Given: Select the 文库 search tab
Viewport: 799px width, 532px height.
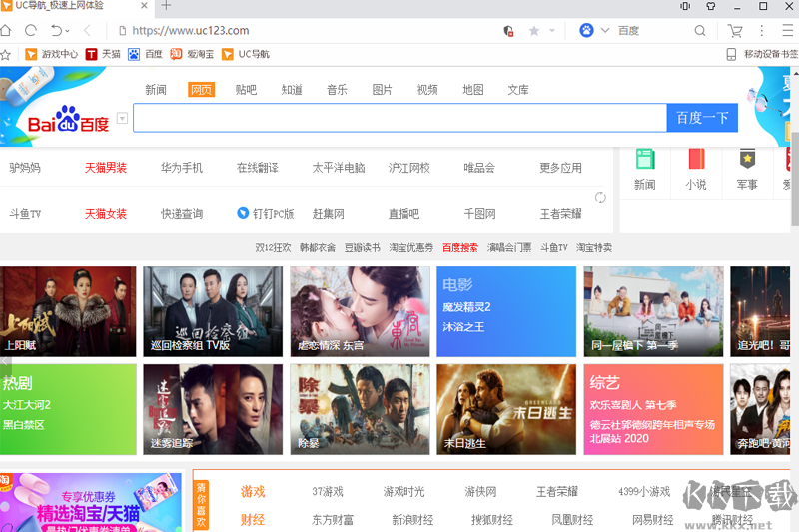Looking at the screenshot, I should [518, 90].
